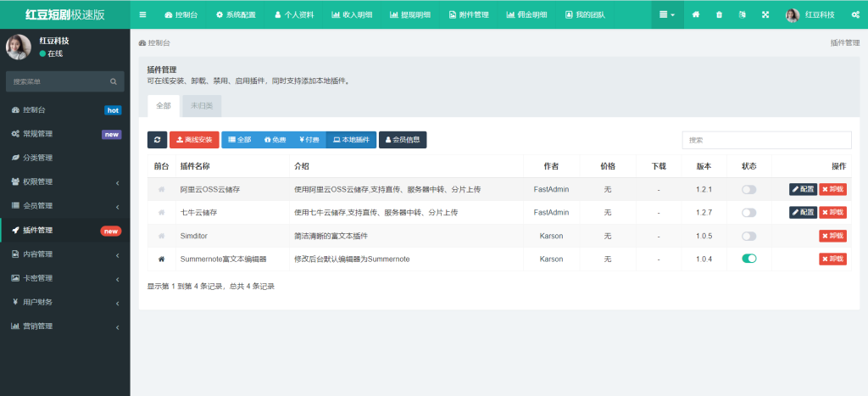Click the home icon in the Summernote row
This screenshot has width=868, height=396.
pyautogui.click(x=162, y=259)
